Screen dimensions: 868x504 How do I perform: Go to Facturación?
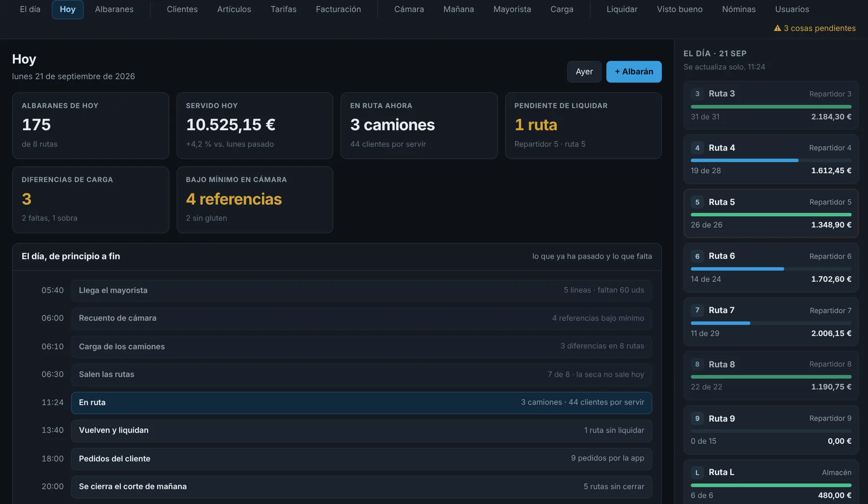339,9
